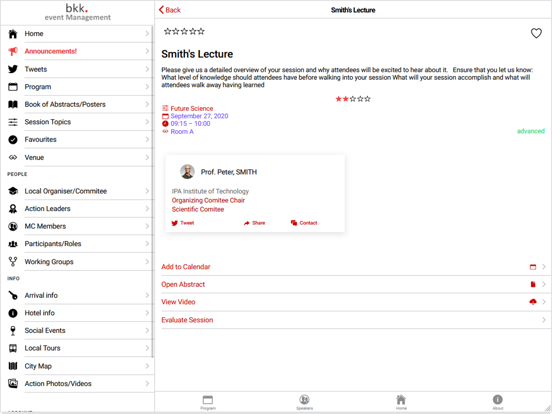Click third star of red average rating

tap(353, 99)
